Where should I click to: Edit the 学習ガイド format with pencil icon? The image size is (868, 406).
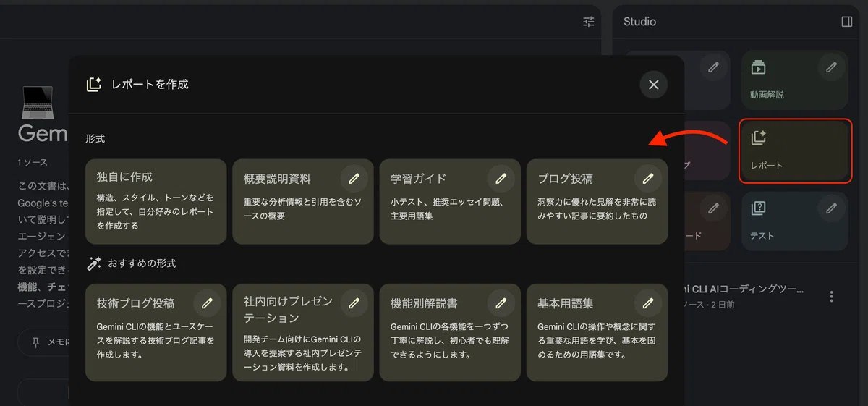point(501,178)
